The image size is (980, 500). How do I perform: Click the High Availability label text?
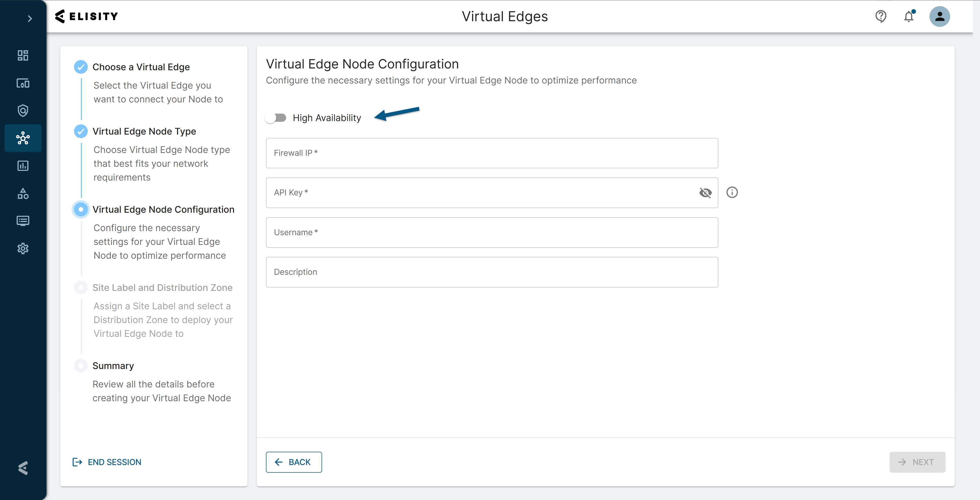coord(327,118)
